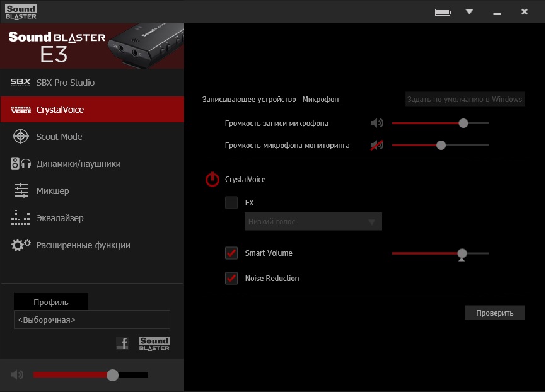Click the gears icon for advanced functions
Image resolution: width=546 pixels, height=392 pixels.
(21, 245)
